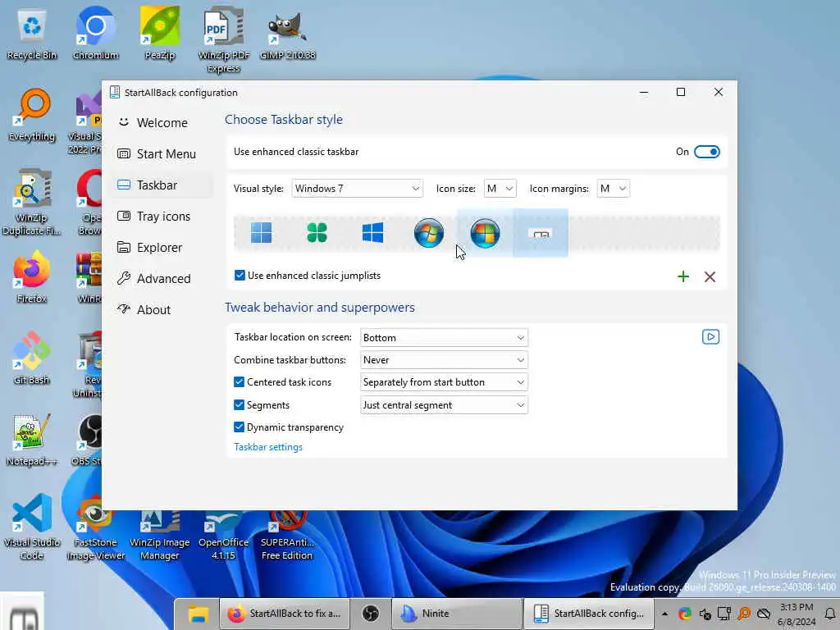
Task: Select the Firefox desktop shortcut
Action: [32, 277]
